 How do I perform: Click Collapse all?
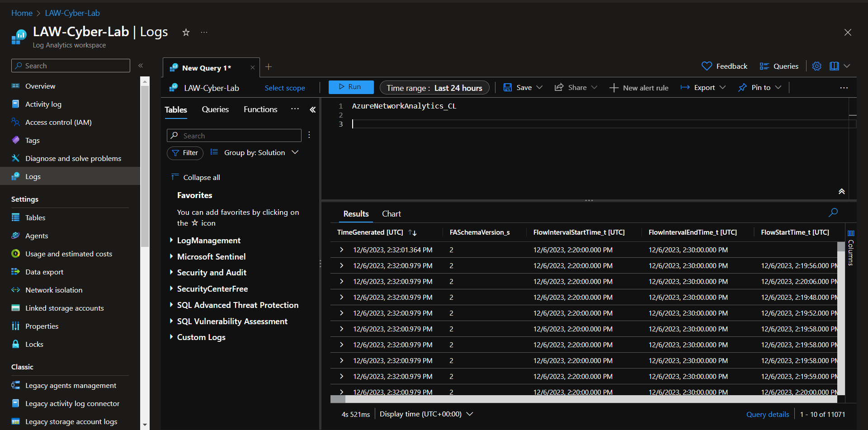(196, 177)
